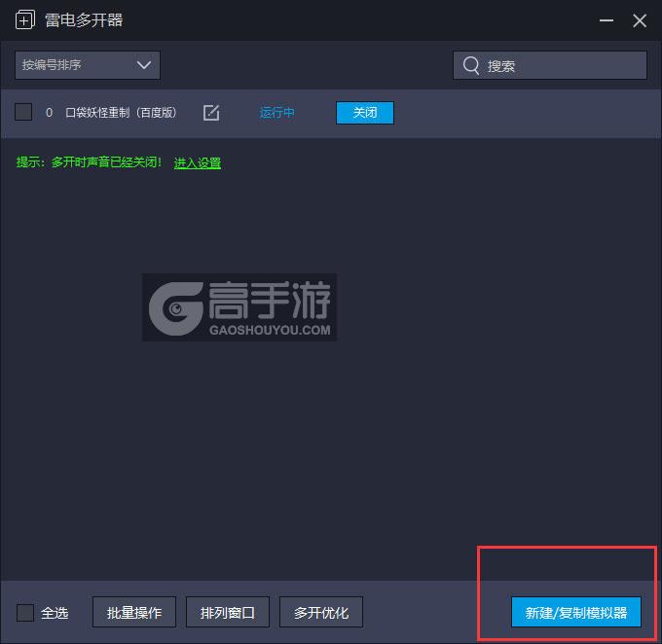Click the emulator index number 0
The image size is (662, 644).
coord(49,113)
